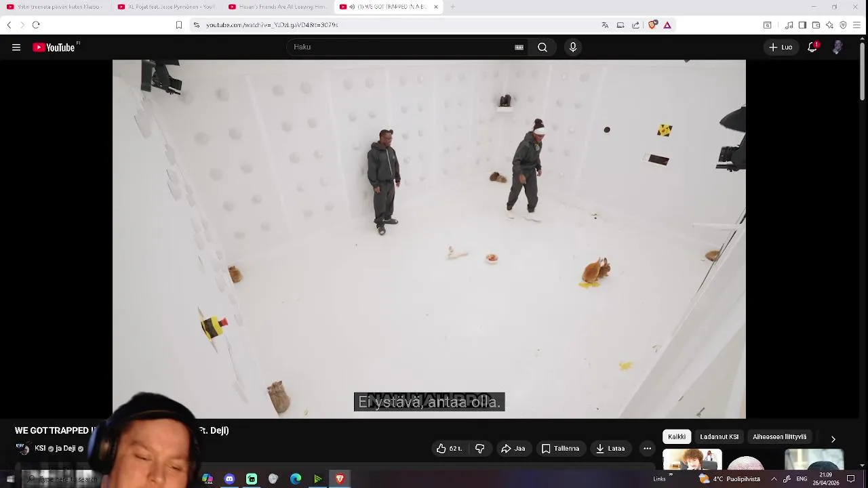This screenshot has height=488, width=868.
Task: Open the tab search icon in toolbar
Action: pyautogui.click(x=767, y=25)
